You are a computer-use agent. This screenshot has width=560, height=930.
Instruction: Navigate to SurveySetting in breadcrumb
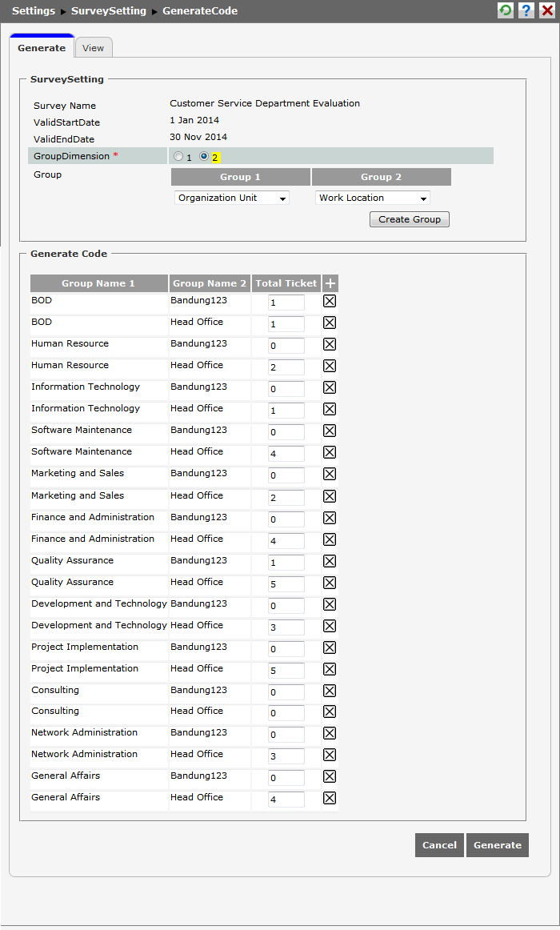[x=109, y=11]
